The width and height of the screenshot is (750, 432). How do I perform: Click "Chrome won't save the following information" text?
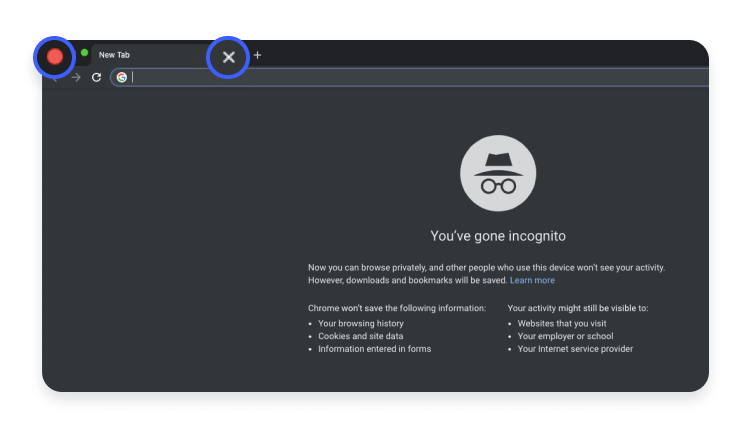(x=397, y=308)
